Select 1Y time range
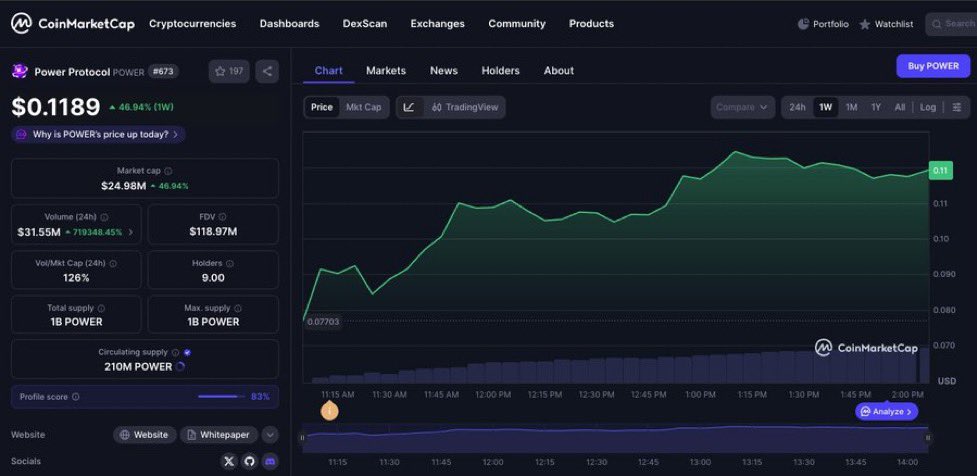Screen dimensions: 977x476 click(x=876, y=107)
